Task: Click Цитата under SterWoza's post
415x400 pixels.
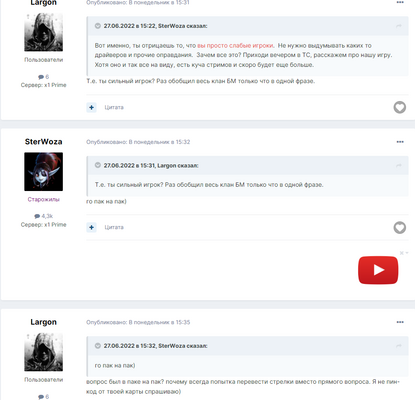Action: (114, 227)
